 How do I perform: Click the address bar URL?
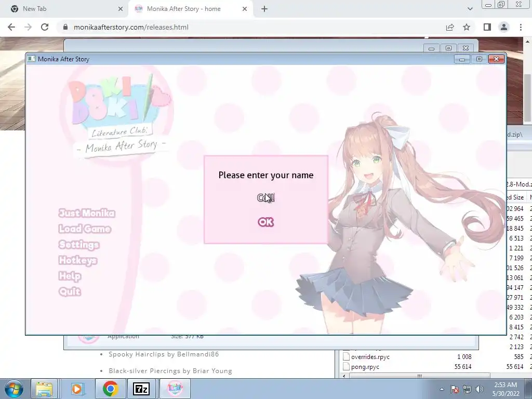tap(131, 27)
